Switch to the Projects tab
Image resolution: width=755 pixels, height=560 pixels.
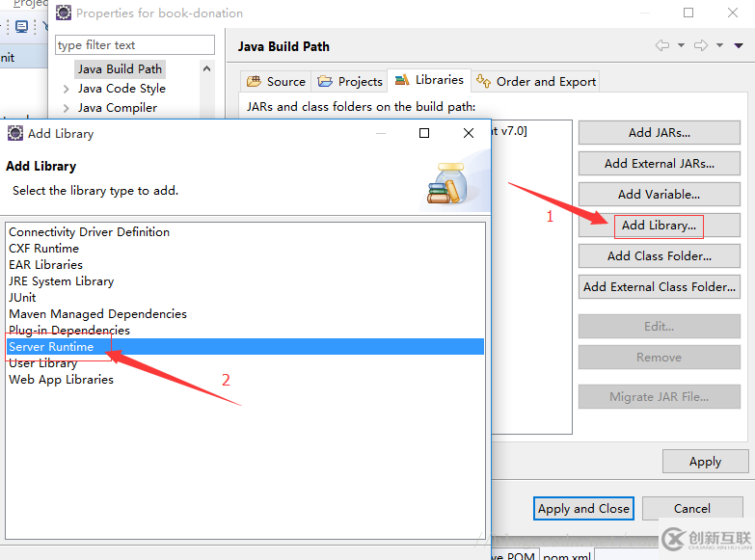pos(350,81)
